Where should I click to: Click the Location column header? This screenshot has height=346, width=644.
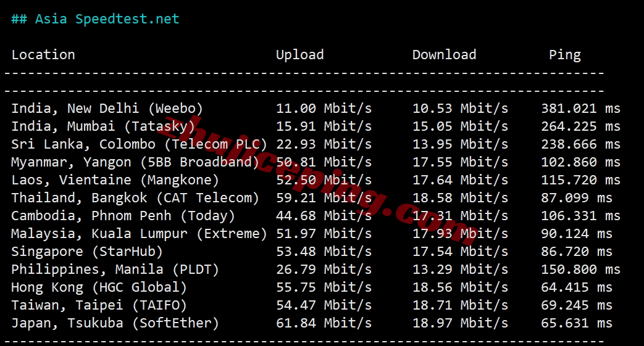pyautogui.click(x=43, y=55)
